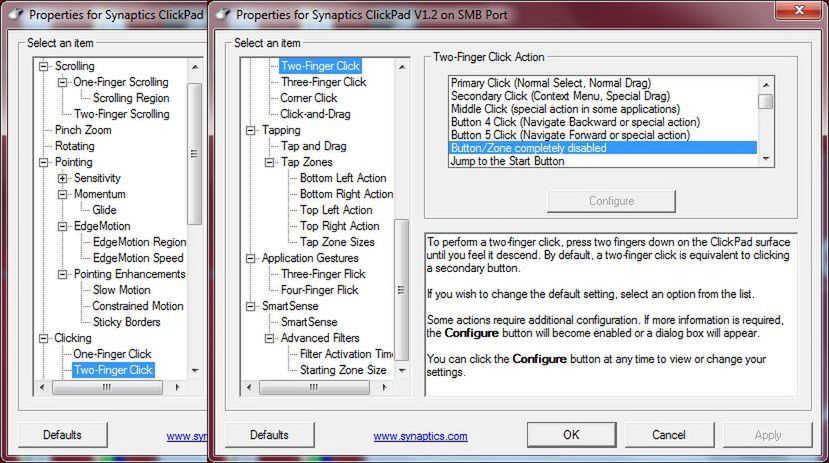Close the front Properties window
Screen dimensions: 829x463
[799, 10]
